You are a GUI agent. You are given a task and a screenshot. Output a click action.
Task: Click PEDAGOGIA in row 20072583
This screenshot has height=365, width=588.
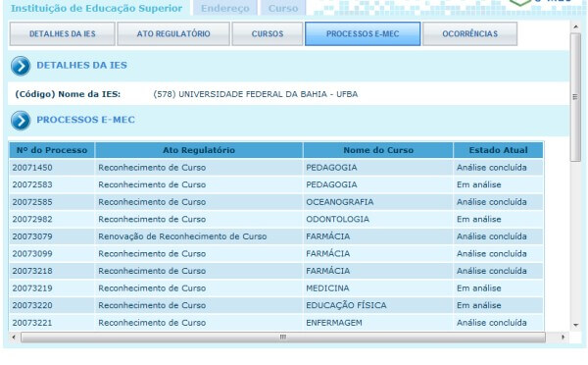[331, 184]
